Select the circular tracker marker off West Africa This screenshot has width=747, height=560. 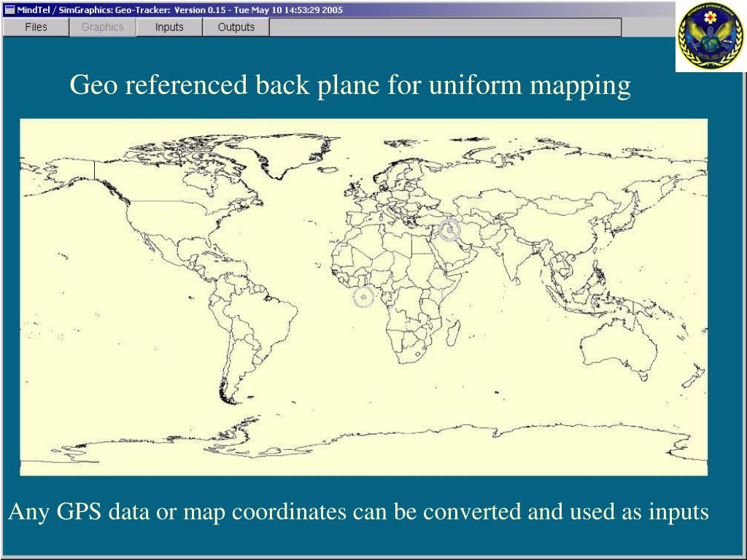(x=363, y=297)
